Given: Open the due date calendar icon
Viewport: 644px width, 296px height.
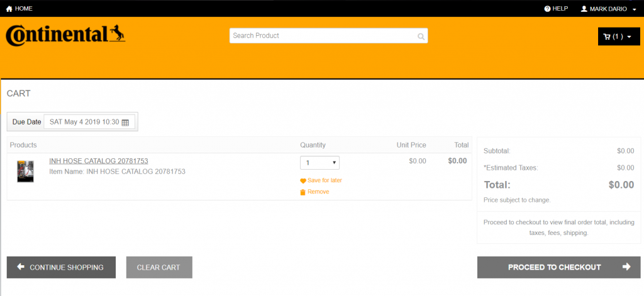Looking at the screenshot, I should click(x=125, y=123).
